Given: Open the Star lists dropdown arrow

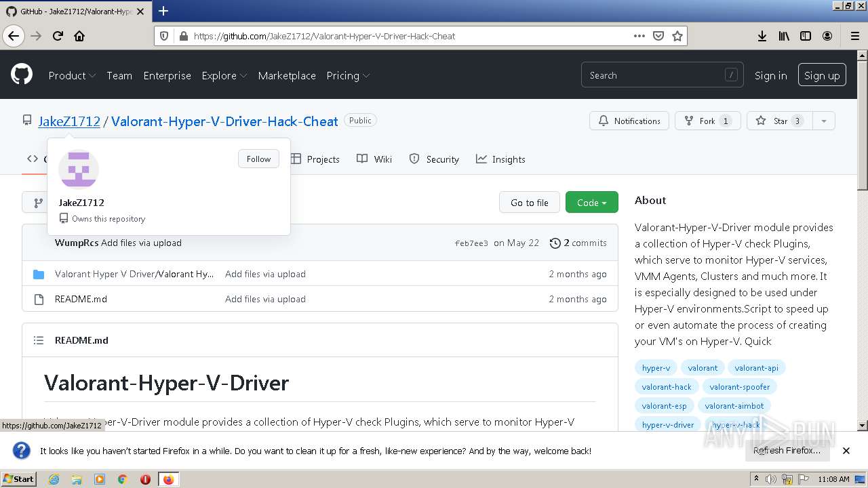Looking at the screenshot, I should click(823, 121).
